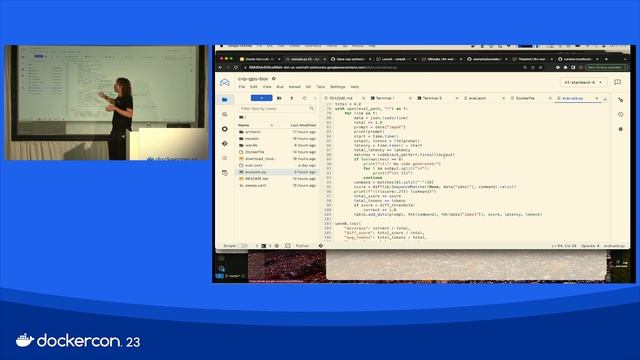Select README.md in the file list

click(277, 178)
